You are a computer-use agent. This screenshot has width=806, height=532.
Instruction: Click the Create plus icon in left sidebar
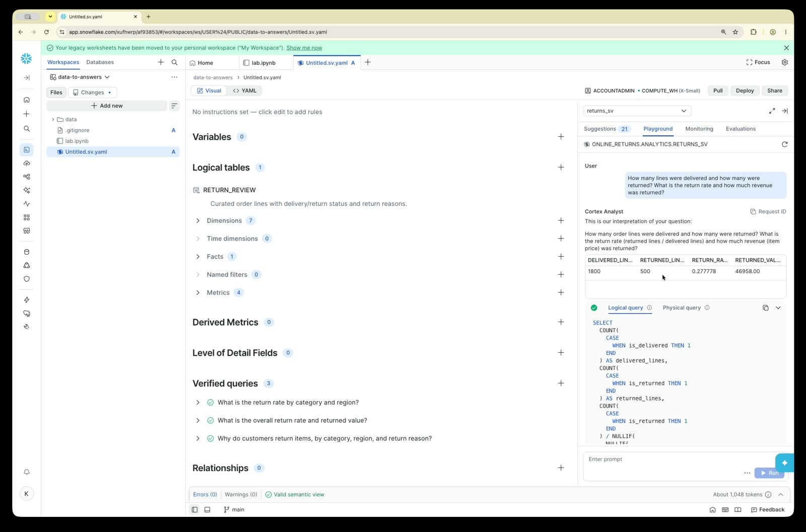[27, 114]
